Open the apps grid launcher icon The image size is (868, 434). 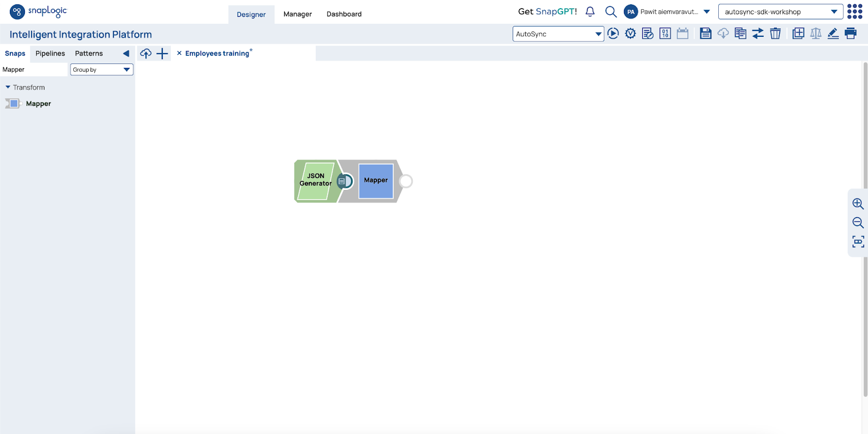[x=855, y=11]
